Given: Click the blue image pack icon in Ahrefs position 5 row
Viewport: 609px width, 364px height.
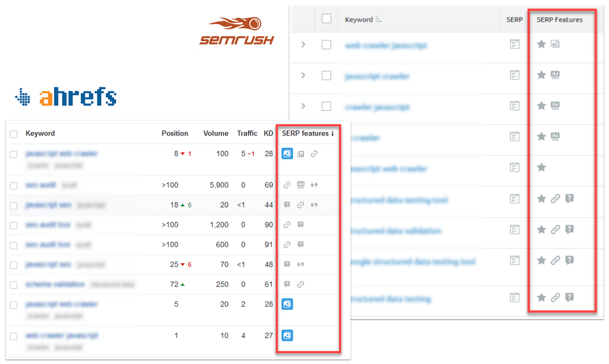Looking at the screenshot, I should [287, 304].
